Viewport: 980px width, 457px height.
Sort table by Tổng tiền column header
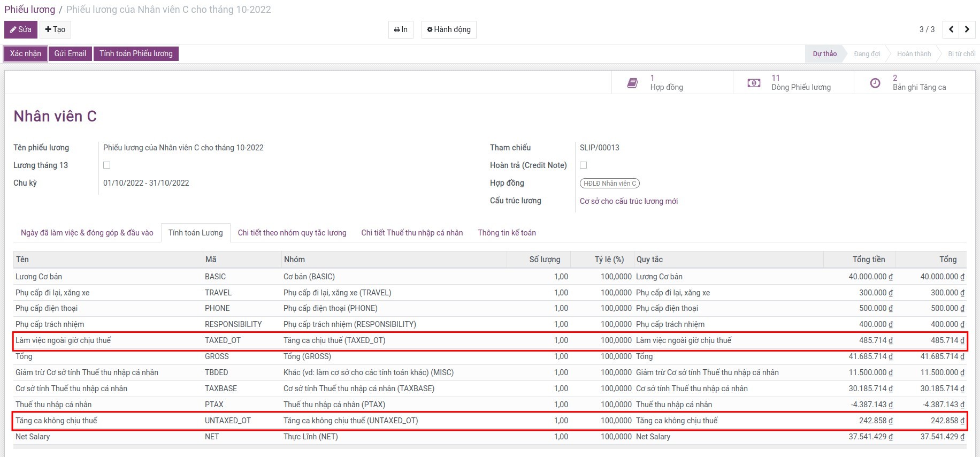click(x=868, y=260)
